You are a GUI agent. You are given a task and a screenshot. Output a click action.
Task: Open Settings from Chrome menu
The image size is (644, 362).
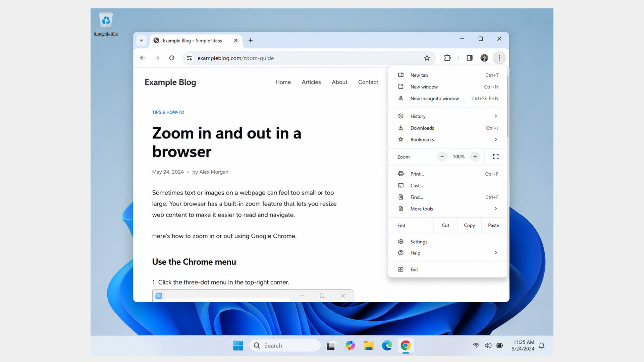pyautogui.click(x=448, y=242)
